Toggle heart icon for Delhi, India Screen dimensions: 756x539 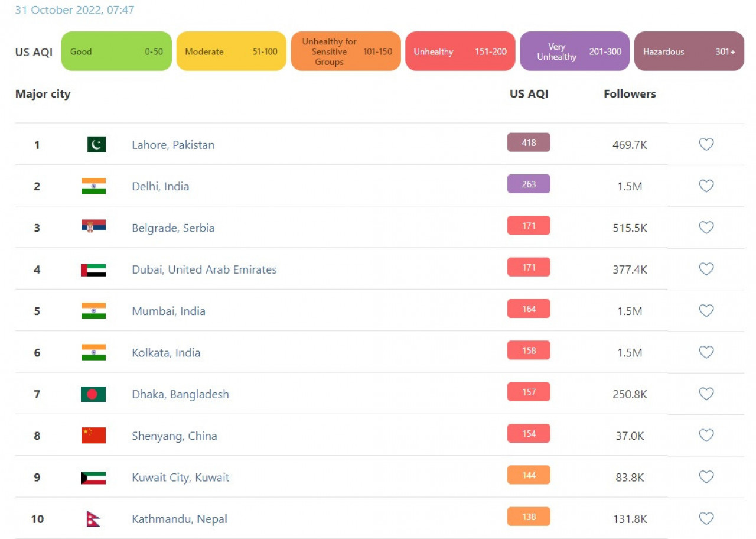tap(706, 186)
